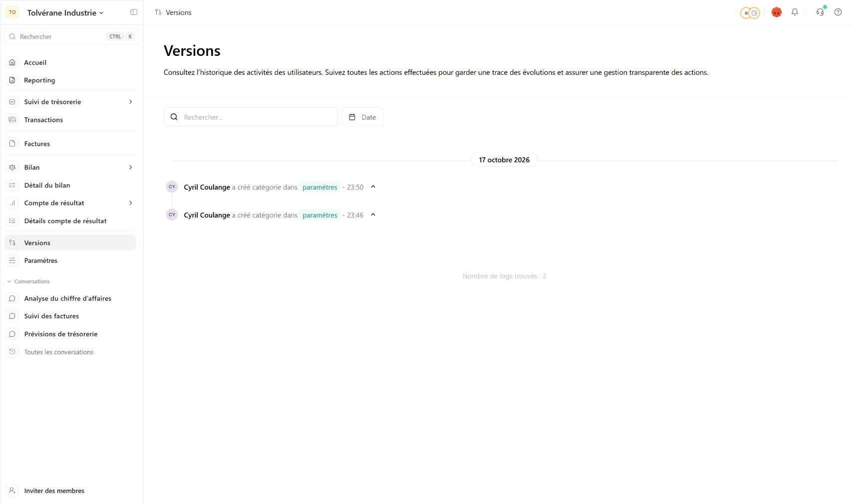
Task: Focus the versions Rechercher... search box
Action: coord(251,117)
